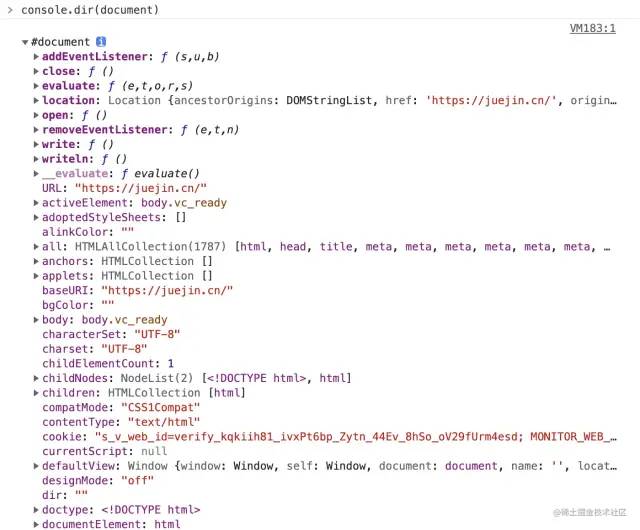The width and height of the screenshot is (640, 530).
Task: Expand the writeln function entry
Action: click(x=36, y=159)
